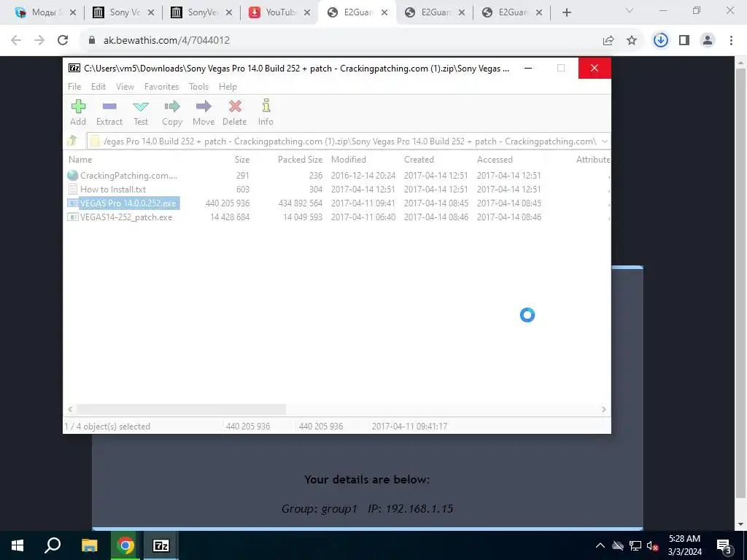Open File Explorer from the taskbar
The width and height of the screenshot is (747, 560).
coord(89,545)
